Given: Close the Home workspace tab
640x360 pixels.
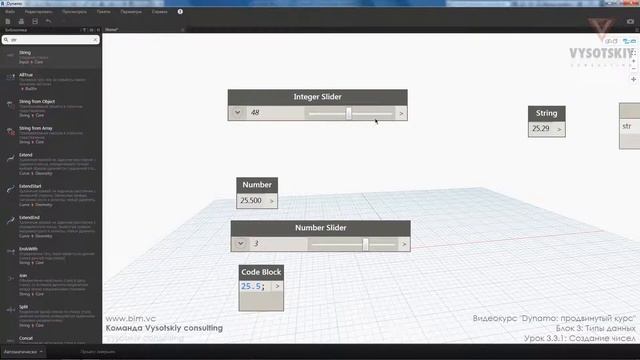Looking at the screenshot, I should tap(182, 30).
